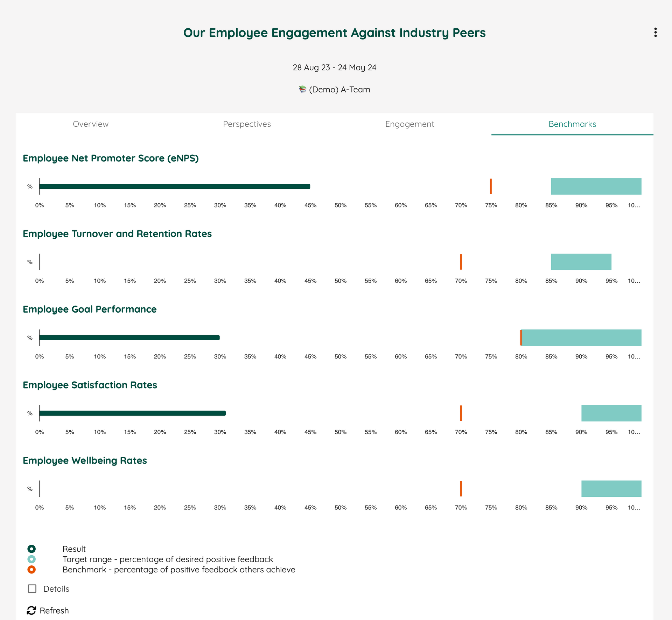Click the Satisfaction Rates benchmark marker at 70%
This screenshot has height=620, width=672.
coord(461,413)
